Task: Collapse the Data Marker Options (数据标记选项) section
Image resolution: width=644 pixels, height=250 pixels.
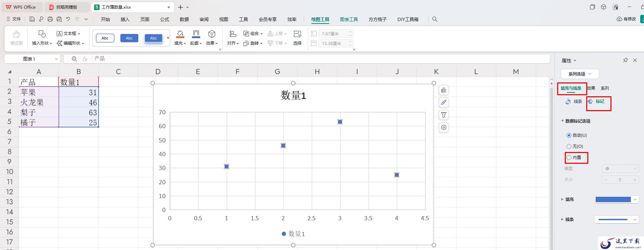Action: coord(562,121)
